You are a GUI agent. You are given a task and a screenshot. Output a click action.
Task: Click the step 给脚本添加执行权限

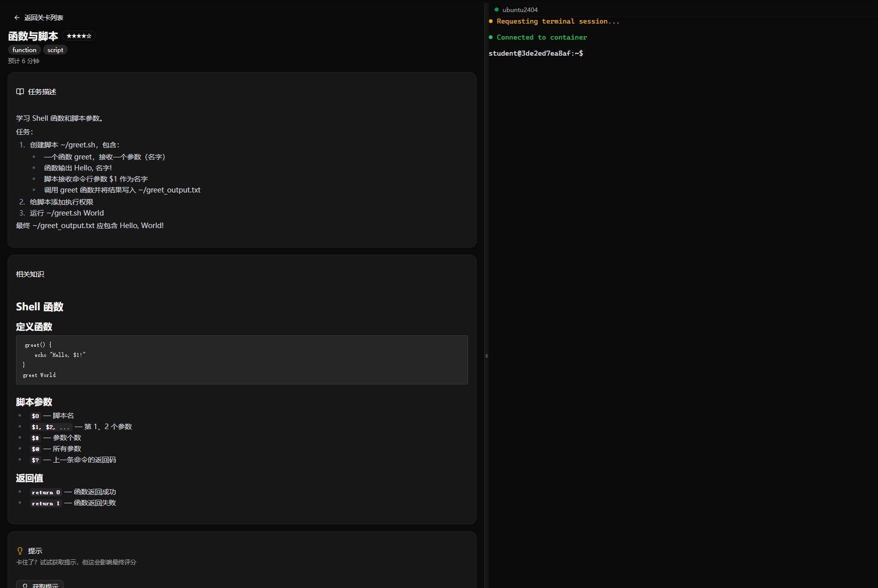click(x=62, y=202)
